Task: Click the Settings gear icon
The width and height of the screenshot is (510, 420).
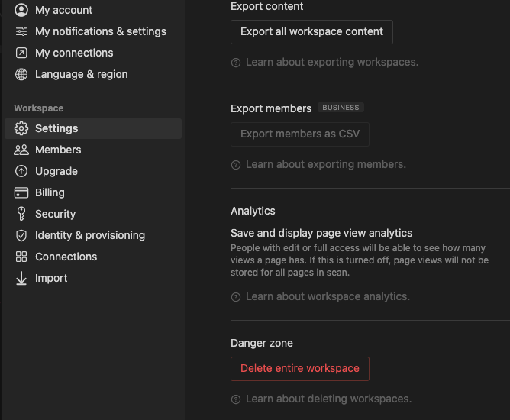Action: coord(21,128)
